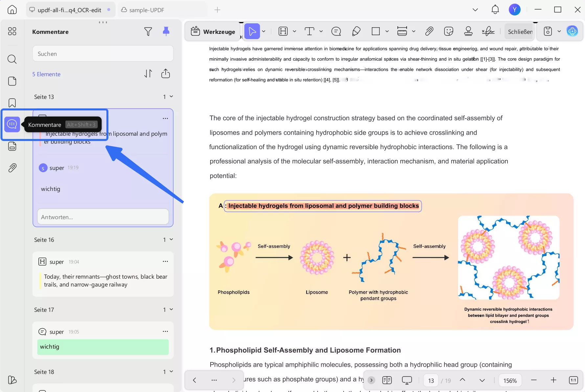Select the measurement tool
Screen dimensions: 585x392
[x=402, y=31]
